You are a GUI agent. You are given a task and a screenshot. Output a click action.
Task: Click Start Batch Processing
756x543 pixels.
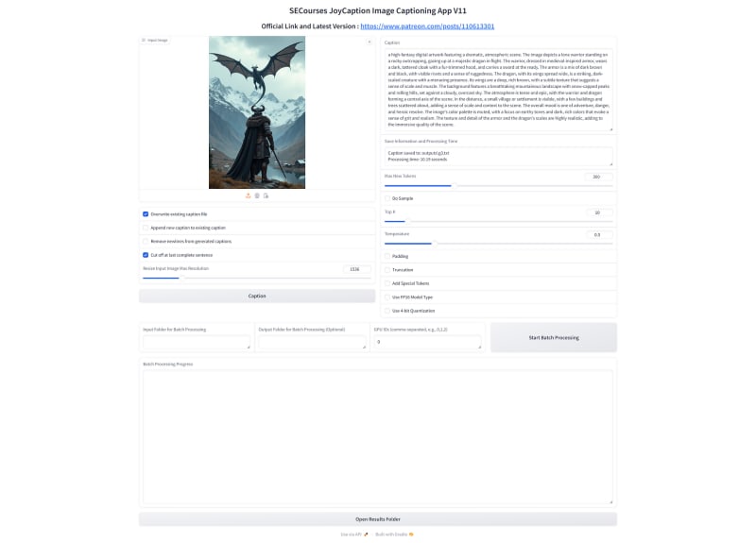coord(554,338)
